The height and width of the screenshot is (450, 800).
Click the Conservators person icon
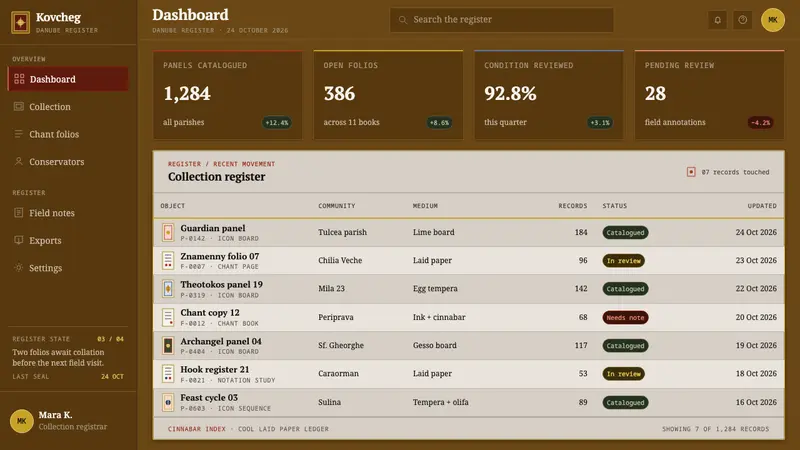[19, 162]
